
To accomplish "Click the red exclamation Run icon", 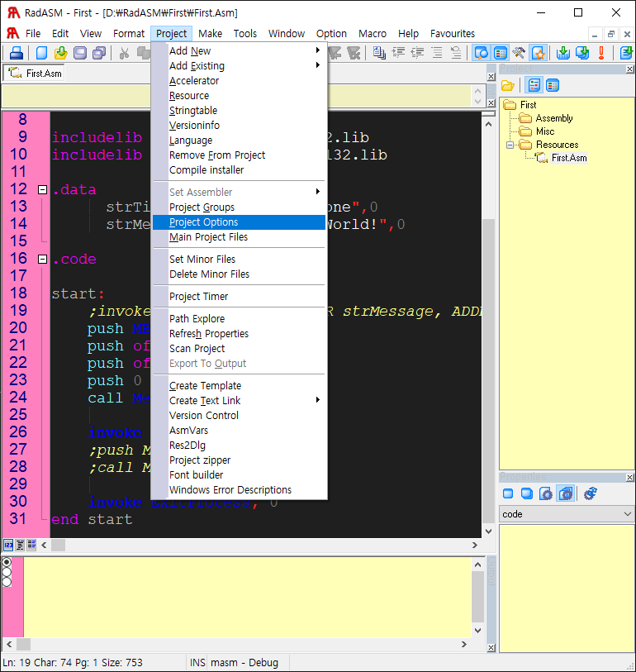I will tap(601, 53).
